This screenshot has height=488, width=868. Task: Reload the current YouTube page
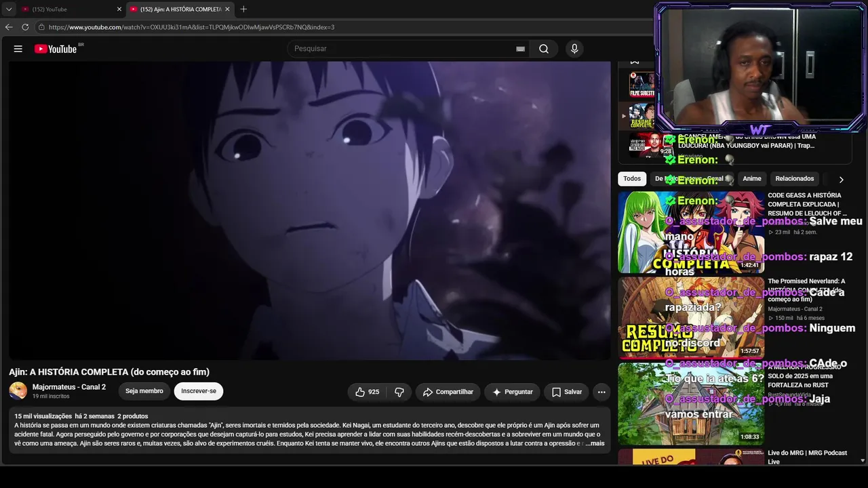[25, 27]
